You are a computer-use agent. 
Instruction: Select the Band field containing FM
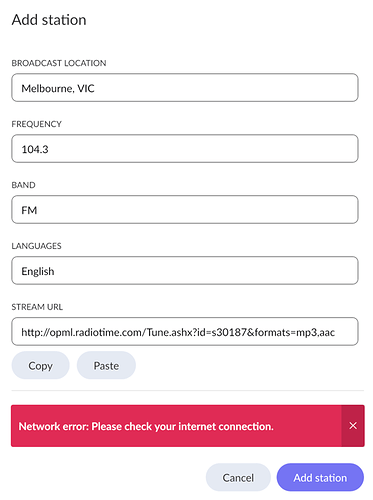(185, 210)
